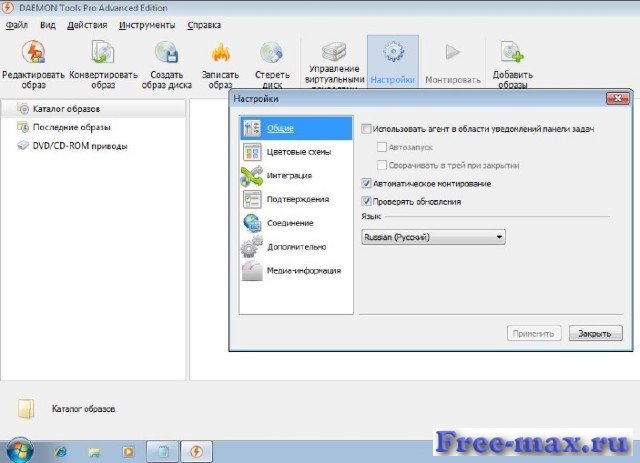The image size is (640, 463).
Task: Select DVD/CD-ROM приводы in the tree
Action: pos(72,146)
